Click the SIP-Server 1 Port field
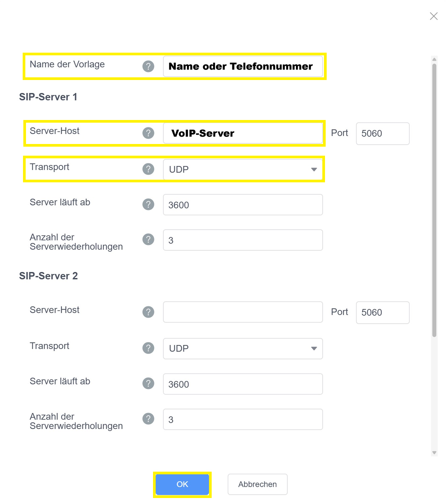 (x=382, y=134)
